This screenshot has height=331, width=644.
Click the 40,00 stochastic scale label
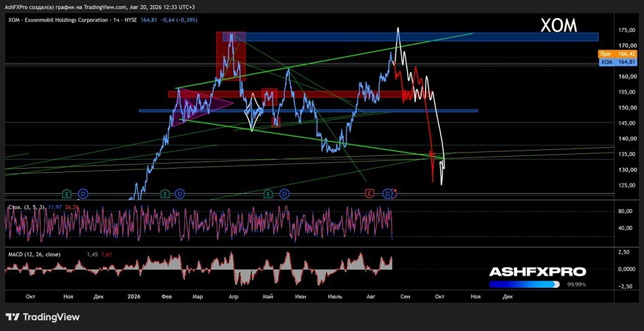click(626, 229)
